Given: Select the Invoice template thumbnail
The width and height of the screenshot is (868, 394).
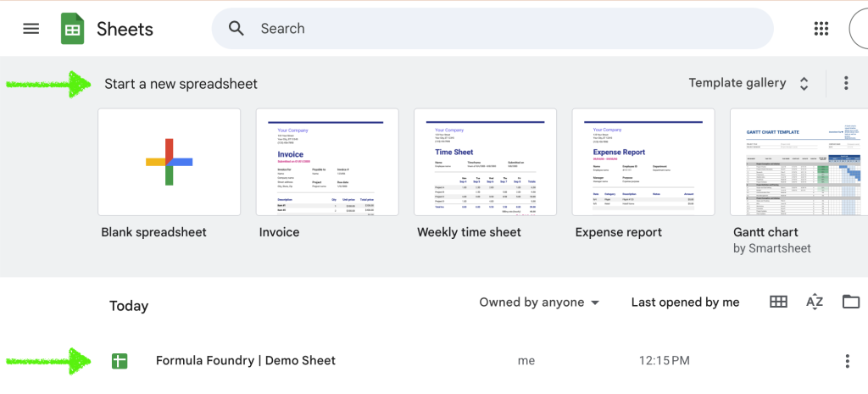Looking at the screenshot, I should [x=327, y=162].
